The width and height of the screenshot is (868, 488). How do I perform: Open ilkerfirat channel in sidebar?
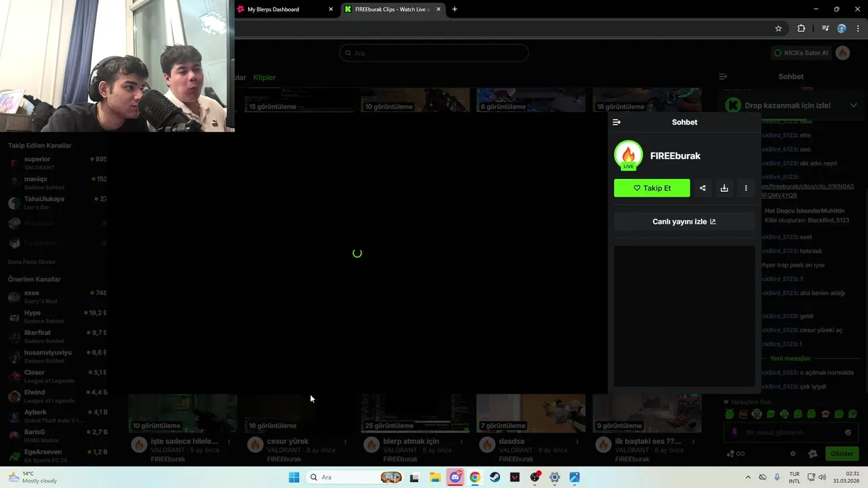point(57,336)
